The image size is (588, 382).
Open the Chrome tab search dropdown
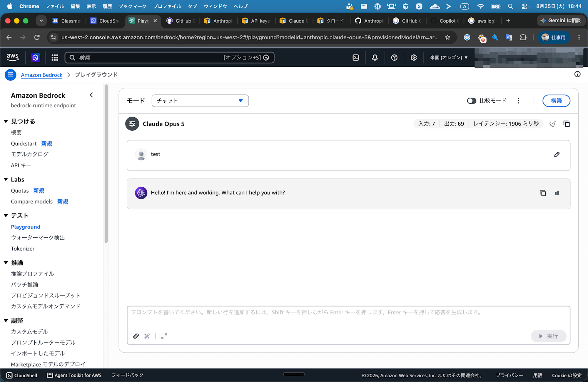41,21
